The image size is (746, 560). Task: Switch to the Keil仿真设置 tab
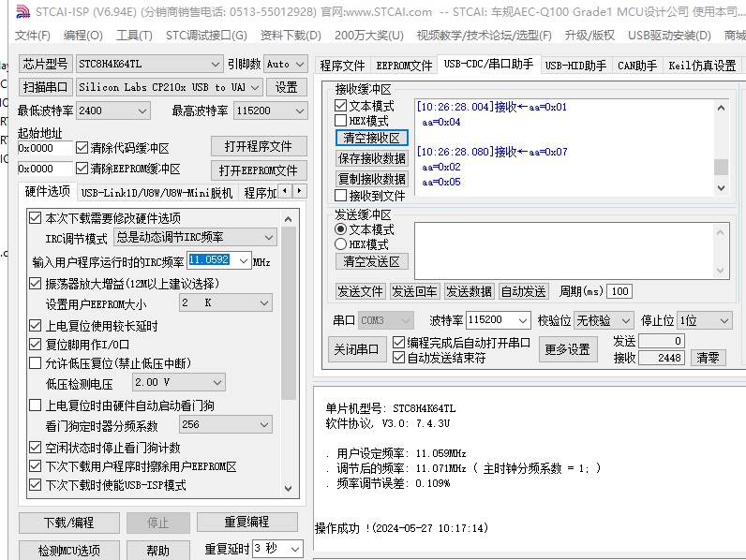(x=702, y=66)
